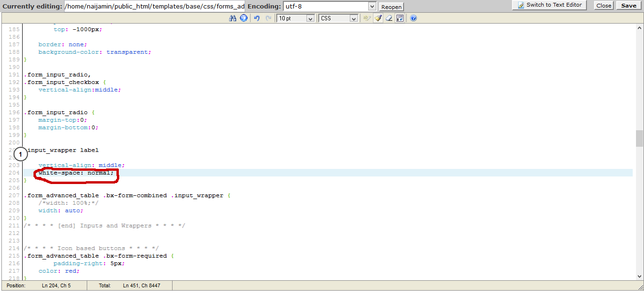
Task: Click the eraser reset highlight icon
Action: click(389, 18)
